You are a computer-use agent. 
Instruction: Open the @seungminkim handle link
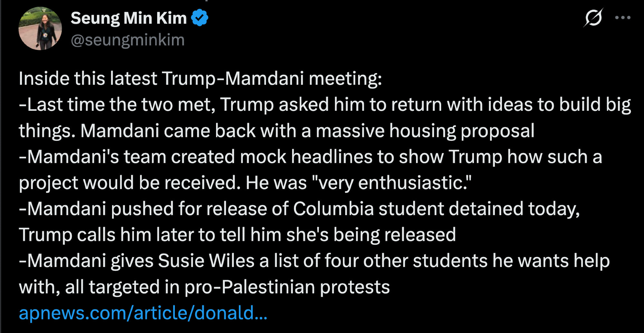click(128, 40)
